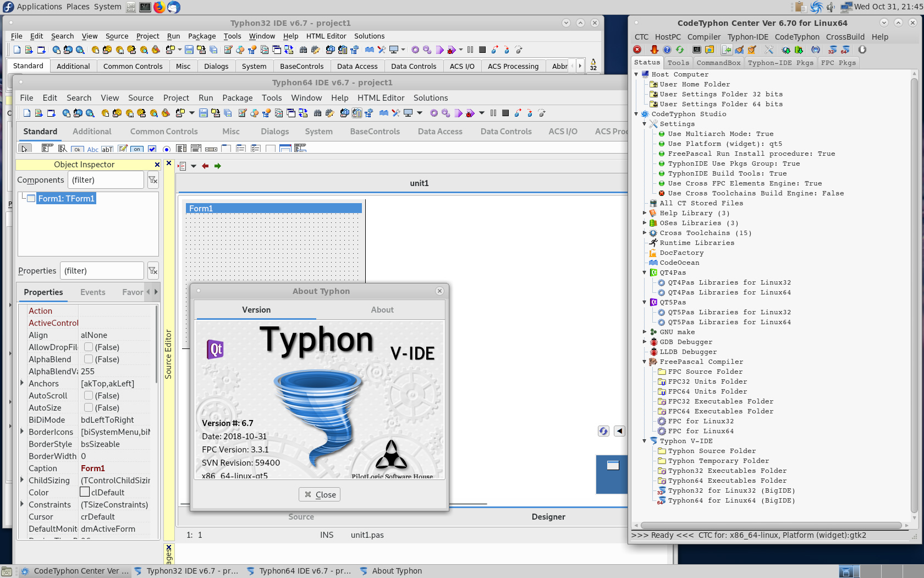The height and width of the screenshot is (578, 924).
Task: Collapse the Host Computer tree node
Action: (x=636, y=74)
